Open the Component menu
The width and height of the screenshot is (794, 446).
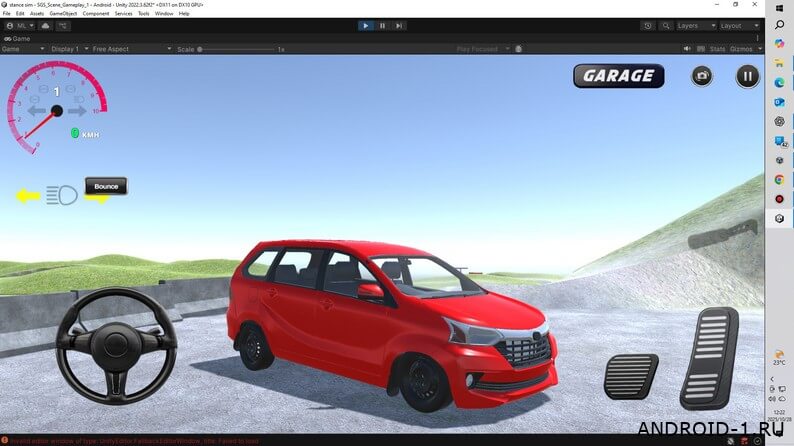pos(96,13)
